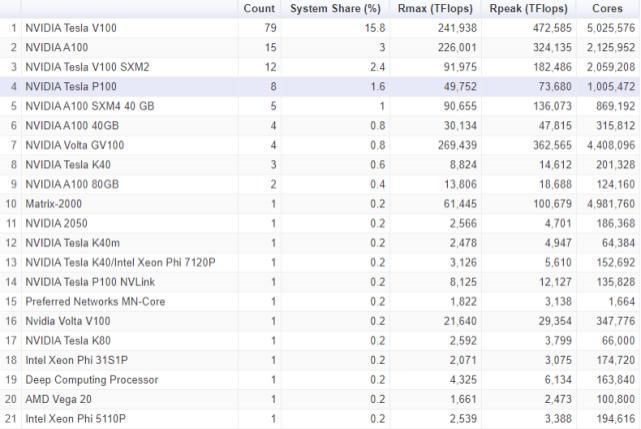Viewport: 641px width, 429px height.
Task: Select the Deep Computing Processor row
Action: pos(320,380)
